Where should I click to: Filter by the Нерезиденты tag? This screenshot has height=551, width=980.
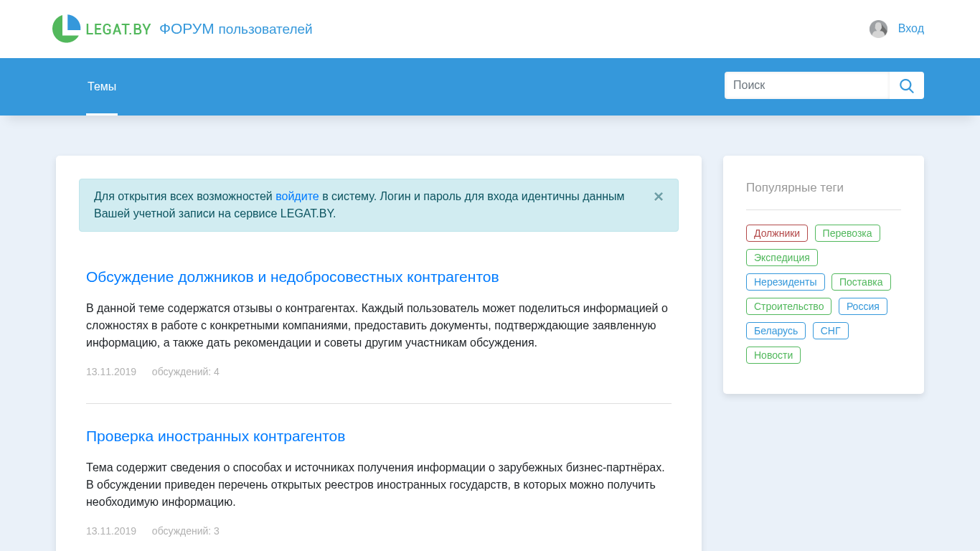[785, 282]
